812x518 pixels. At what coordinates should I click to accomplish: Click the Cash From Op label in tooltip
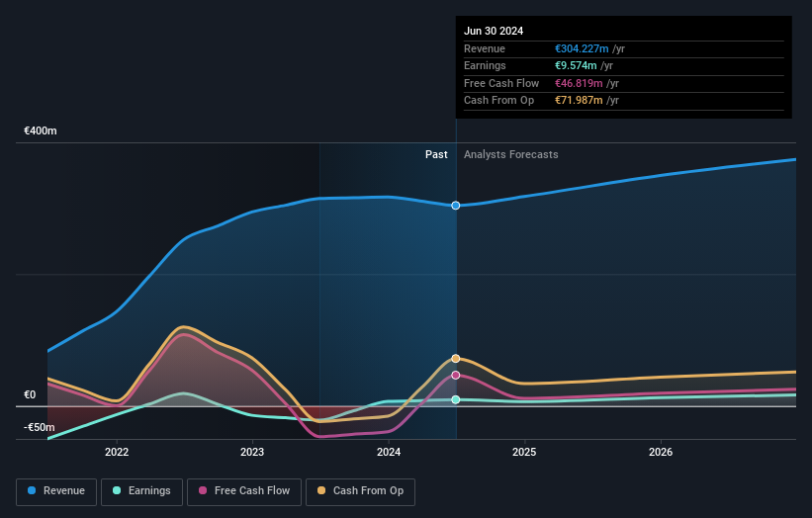(x=498, y=101)
